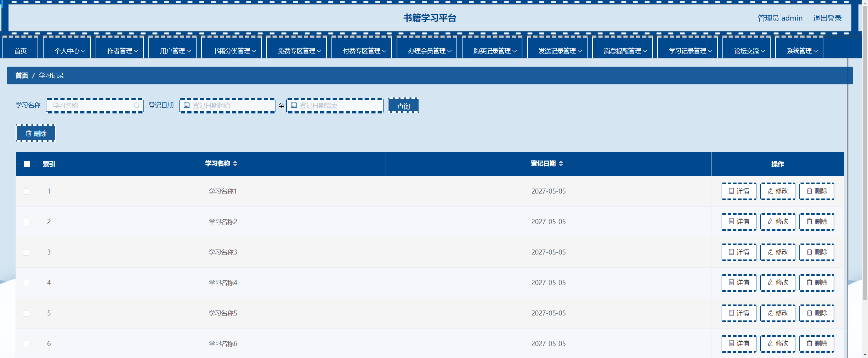The width and height of the screenshot is (868, 358).
Task: Expand the 学习记录管理 dropdown menu
Action: point(690,51)
